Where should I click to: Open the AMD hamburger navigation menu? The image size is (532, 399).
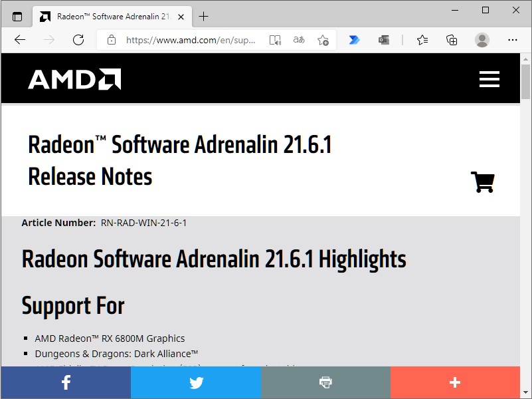tap(489, 78)
